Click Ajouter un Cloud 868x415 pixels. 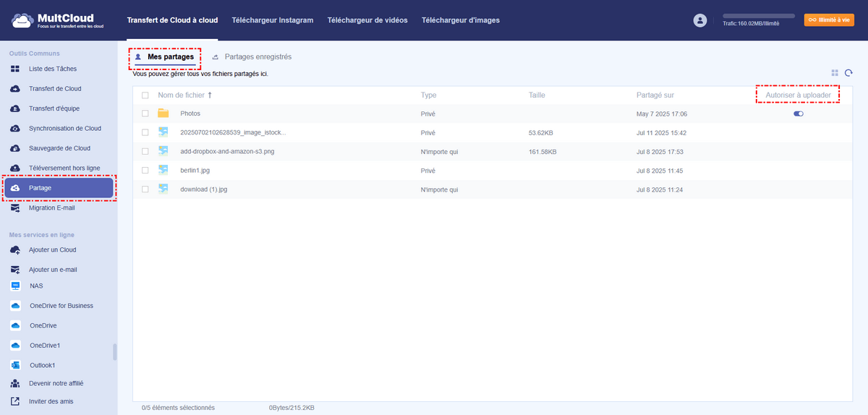(x=52, y=250)
